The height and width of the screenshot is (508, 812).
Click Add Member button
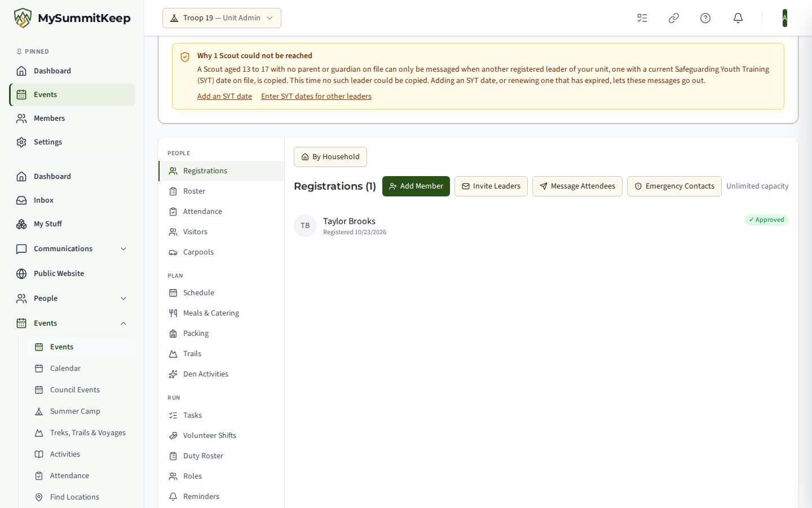pos(416,186)
